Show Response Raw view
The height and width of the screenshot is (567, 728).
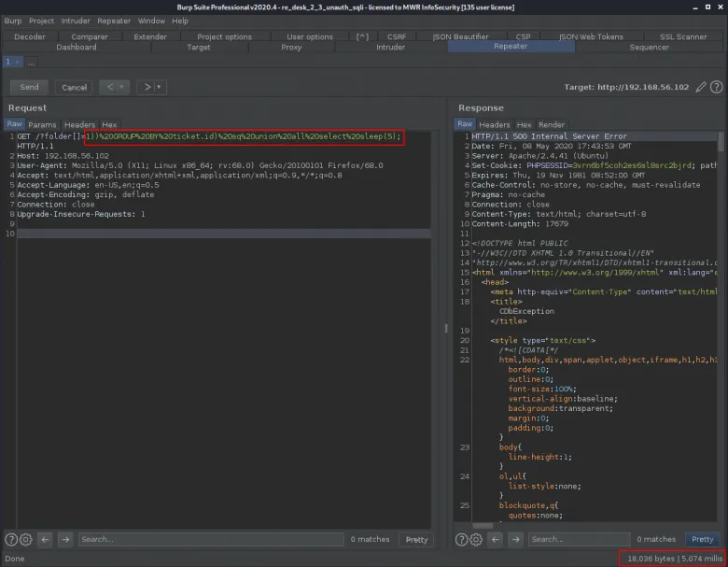(464, 124)
